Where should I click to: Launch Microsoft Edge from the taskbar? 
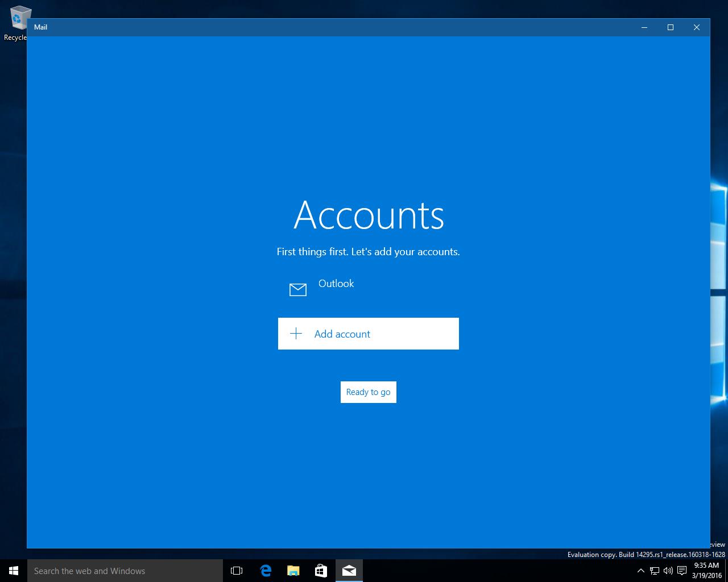(x=265, y=571)
